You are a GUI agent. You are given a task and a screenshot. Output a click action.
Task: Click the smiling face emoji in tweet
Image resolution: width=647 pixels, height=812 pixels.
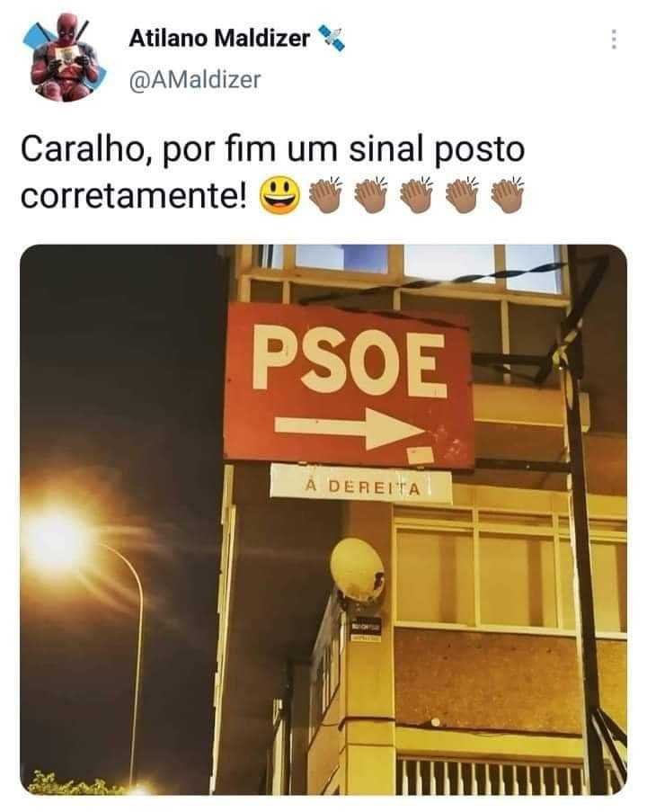279,196
